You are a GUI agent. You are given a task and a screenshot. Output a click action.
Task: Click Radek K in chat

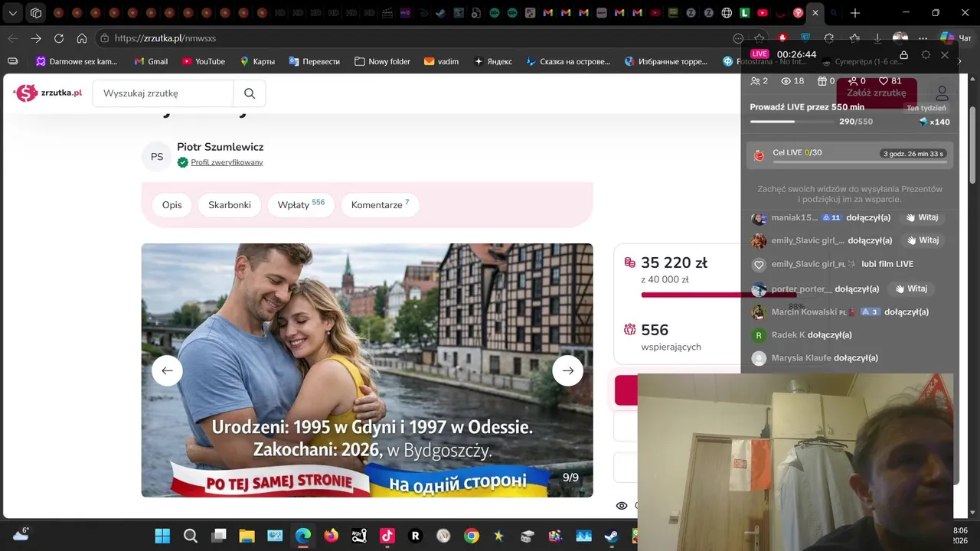[x=788, y=335]
